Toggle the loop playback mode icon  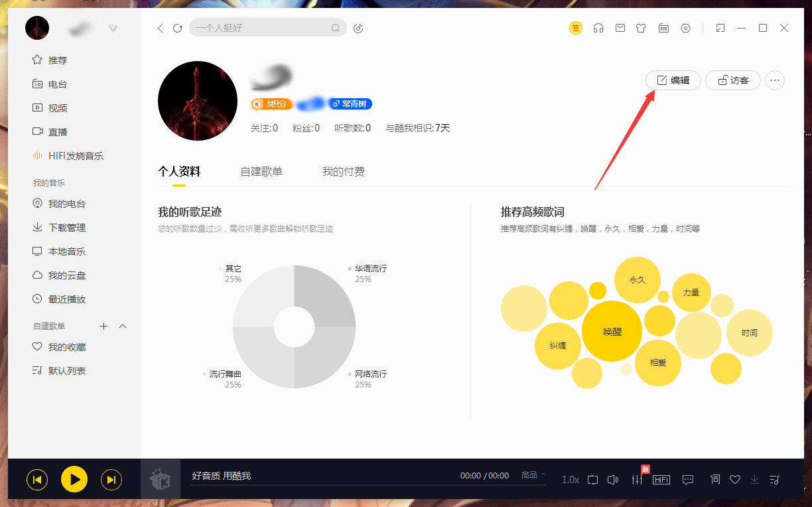[592, 479]
